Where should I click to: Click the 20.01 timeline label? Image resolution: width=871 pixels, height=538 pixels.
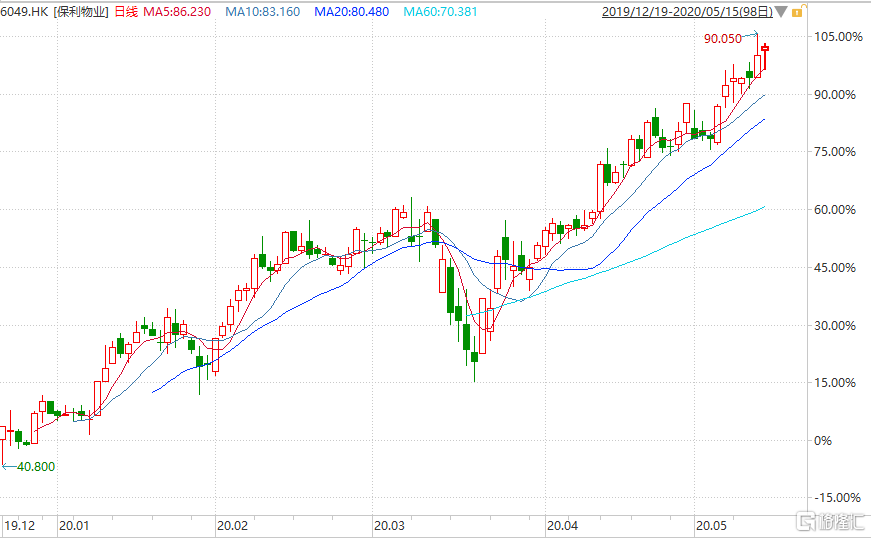click(x=74, y=524)
